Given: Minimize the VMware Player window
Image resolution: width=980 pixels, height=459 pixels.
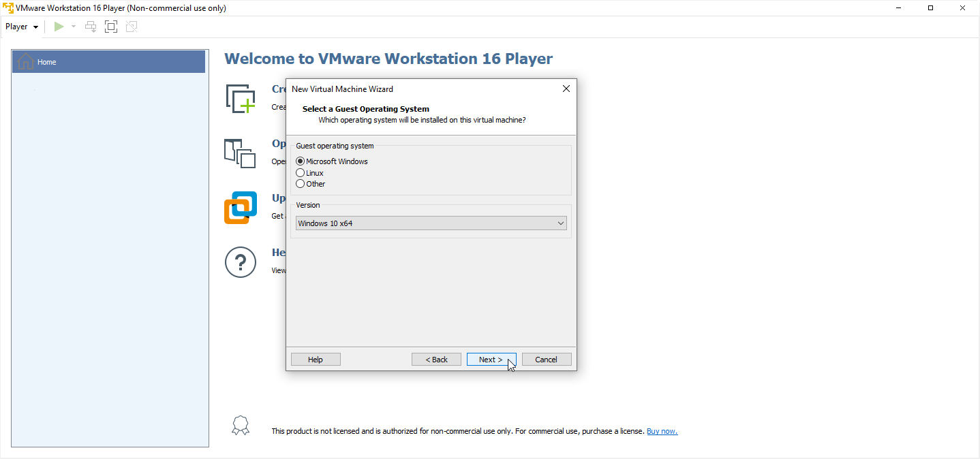Looking at the screenshot, I should click(x=899, y=8).
